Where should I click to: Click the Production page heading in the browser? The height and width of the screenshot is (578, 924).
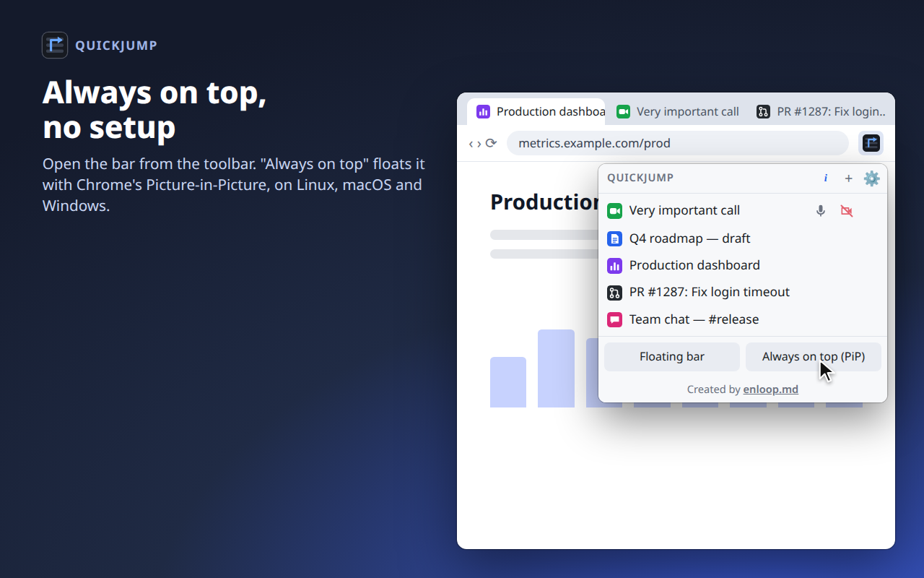click(544, 202)
